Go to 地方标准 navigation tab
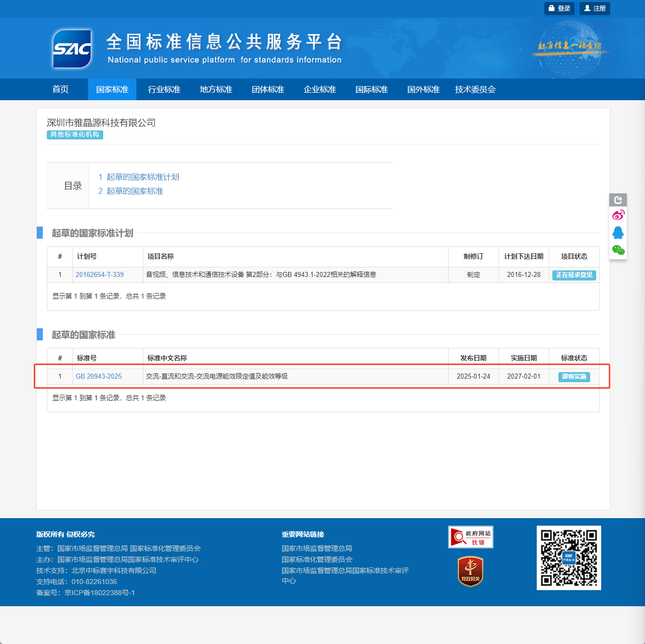 click(216, 90)
